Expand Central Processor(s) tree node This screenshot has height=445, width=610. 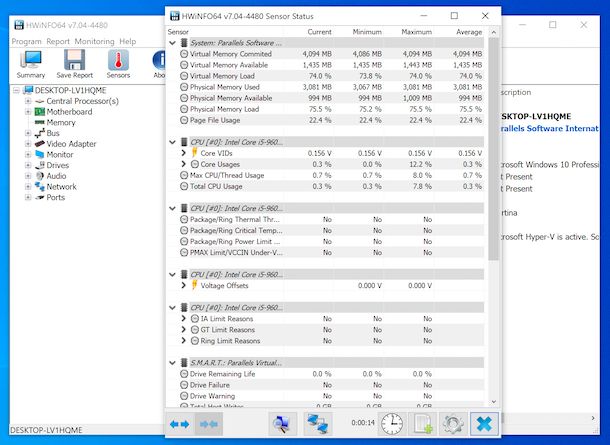28,101
